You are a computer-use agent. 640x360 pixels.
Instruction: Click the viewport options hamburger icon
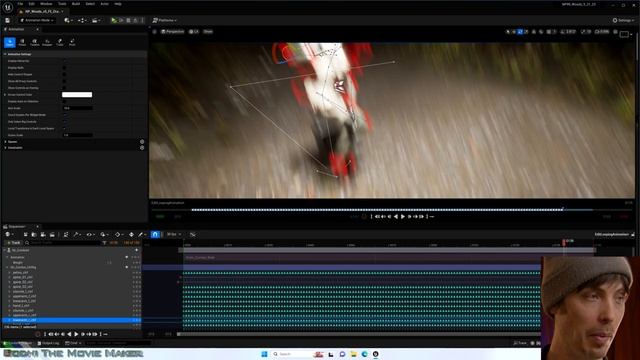154,31
